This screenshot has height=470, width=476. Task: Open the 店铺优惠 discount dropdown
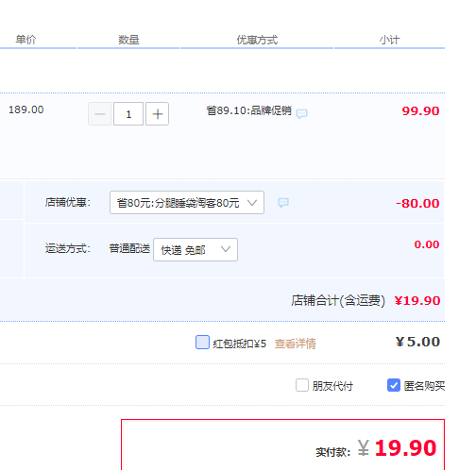click(187, 203)
